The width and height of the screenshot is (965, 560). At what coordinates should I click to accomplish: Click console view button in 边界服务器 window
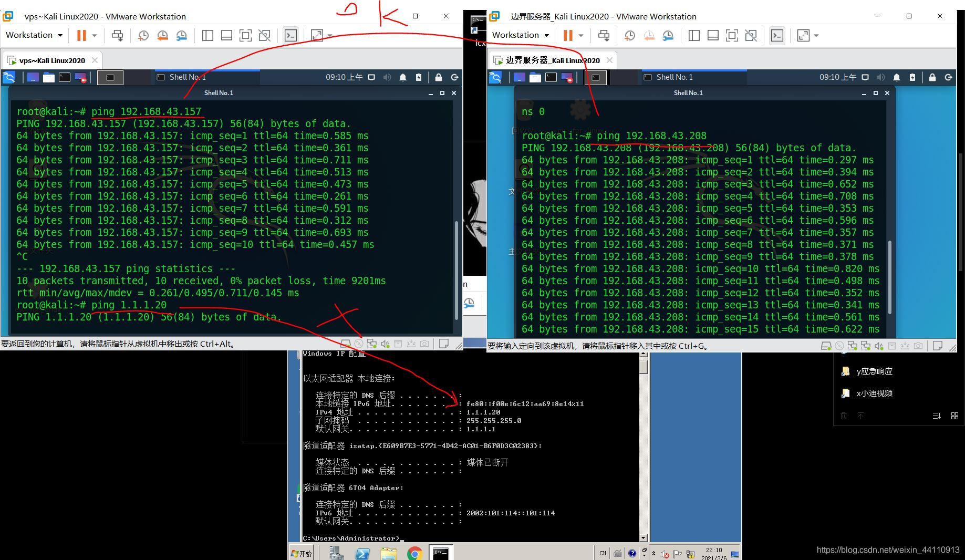point(777,35)
